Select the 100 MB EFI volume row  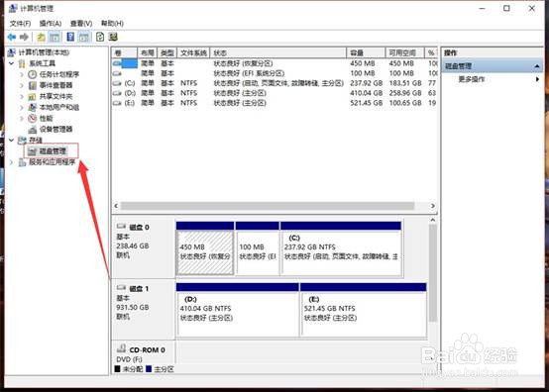(x=274, y=73)
